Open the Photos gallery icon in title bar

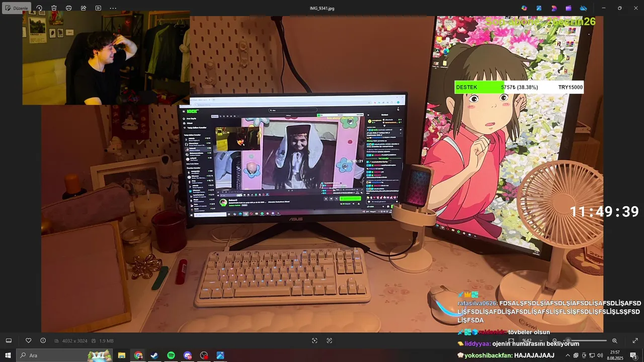(x=539, y=8)
